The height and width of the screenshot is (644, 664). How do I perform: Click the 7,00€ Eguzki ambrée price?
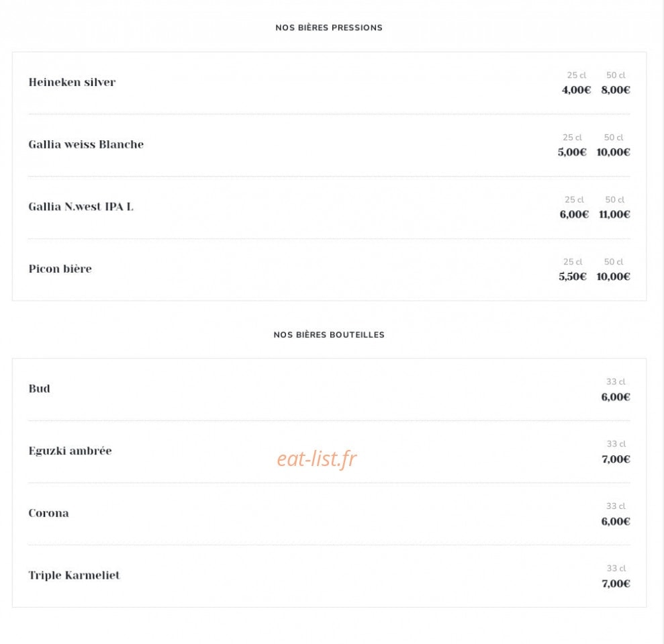click(x=616, y=459)
